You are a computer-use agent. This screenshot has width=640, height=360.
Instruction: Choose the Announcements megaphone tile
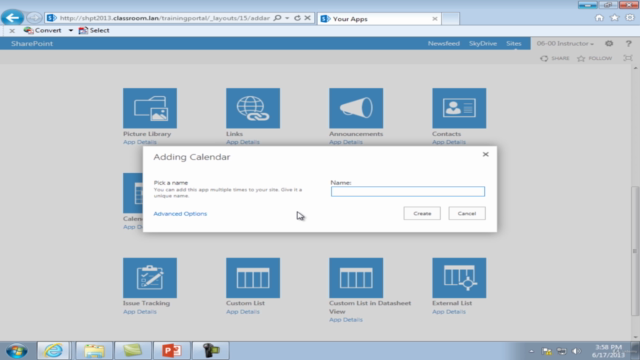pyautogui.click(x=356, y=108)
